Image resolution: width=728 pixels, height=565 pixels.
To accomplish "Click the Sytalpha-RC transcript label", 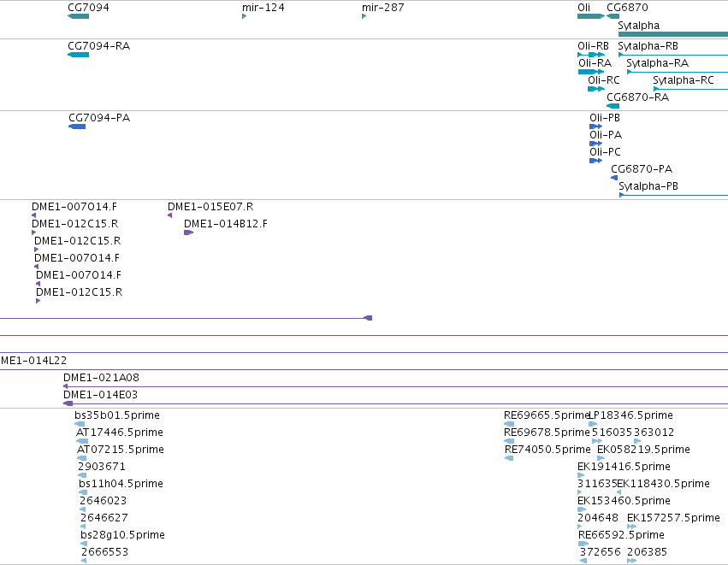I will 683,80.
